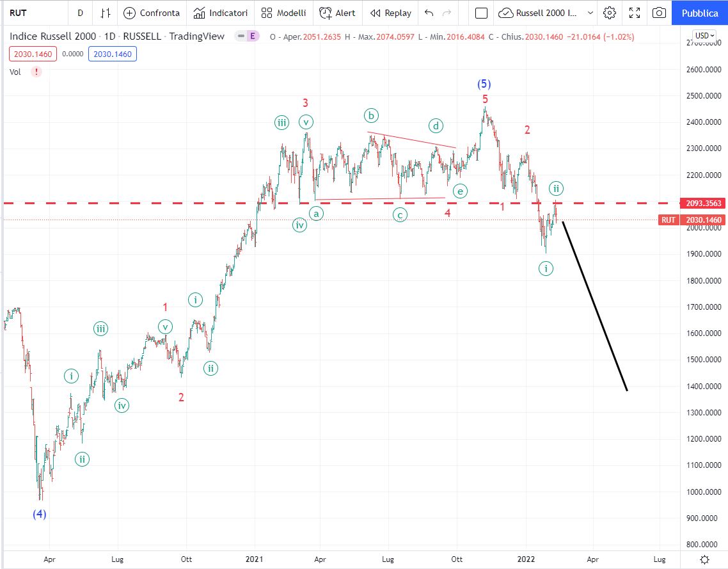Screen dimensions: 728x569
Task: Select the circled d wave label
Action: (x=436, y=125)
